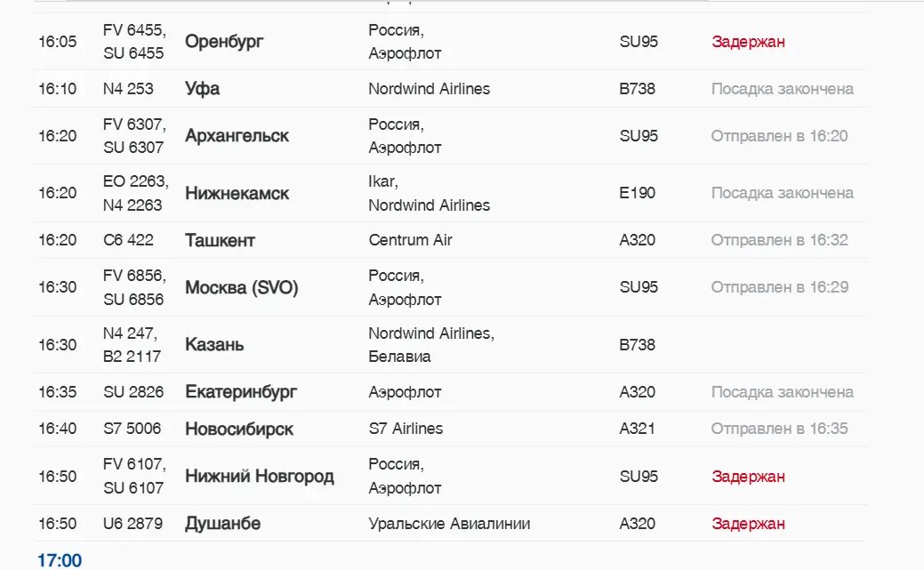Click the E190 aircraft type

(637, 193)
